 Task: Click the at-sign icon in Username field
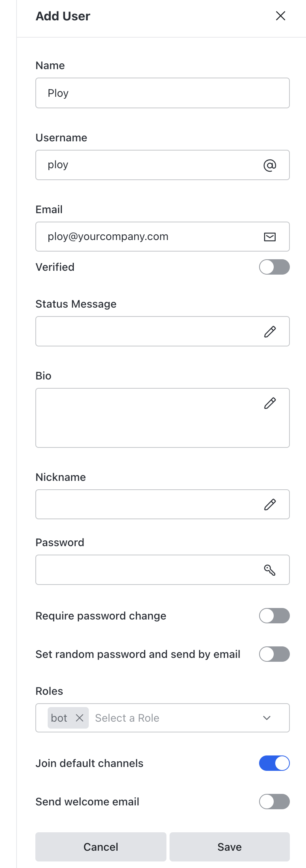pos(270,165)
